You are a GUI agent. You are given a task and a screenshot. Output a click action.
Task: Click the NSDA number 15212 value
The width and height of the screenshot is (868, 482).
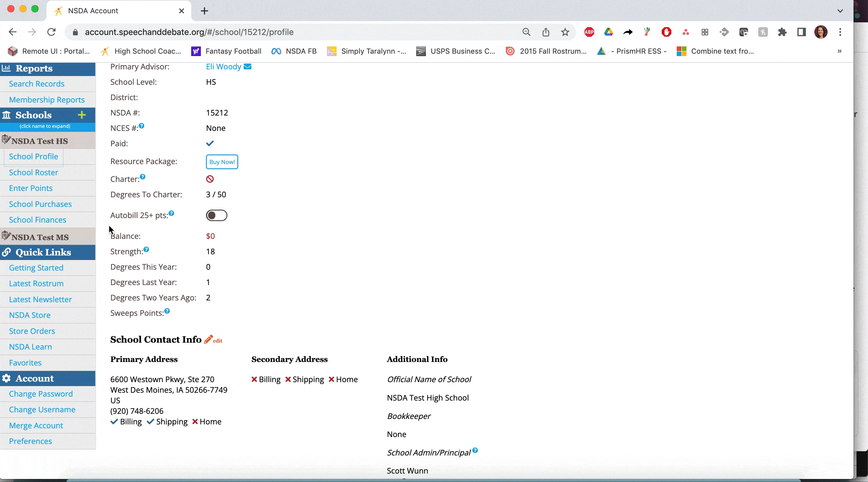click(x=217, y=113)
